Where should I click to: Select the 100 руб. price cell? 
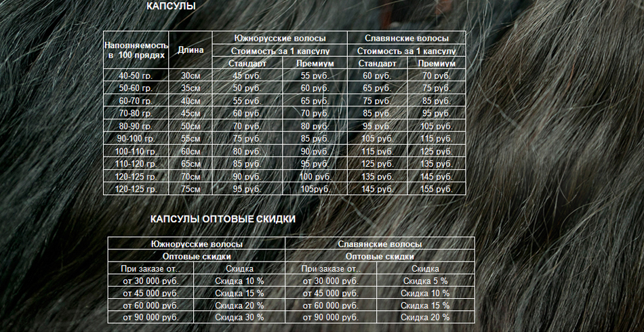point(315,177)
